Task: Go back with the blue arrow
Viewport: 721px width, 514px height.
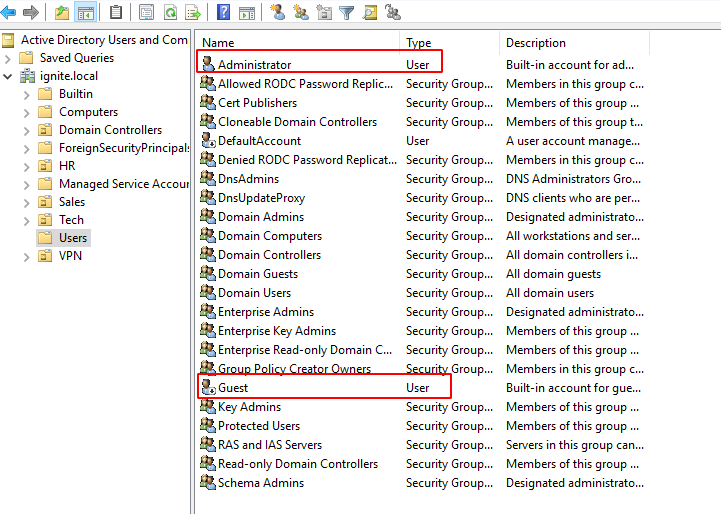Action: coord(8,12)
